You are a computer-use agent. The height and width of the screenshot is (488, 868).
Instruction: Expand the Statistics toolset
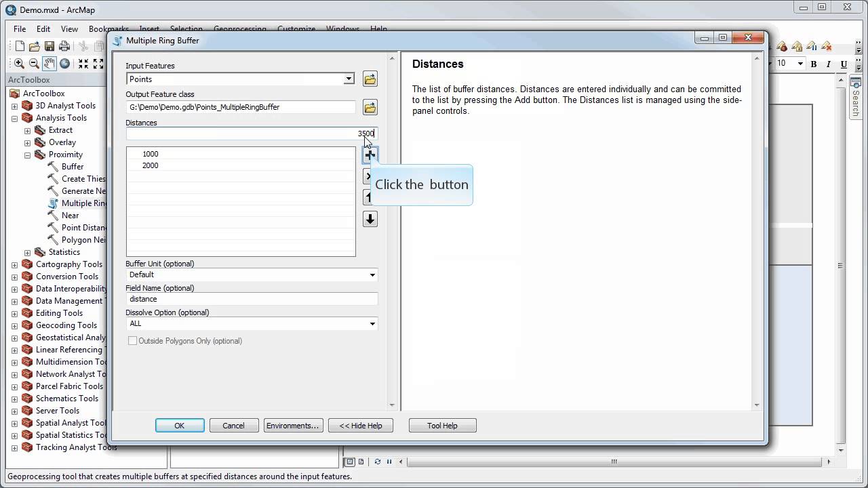coord(28,252)
